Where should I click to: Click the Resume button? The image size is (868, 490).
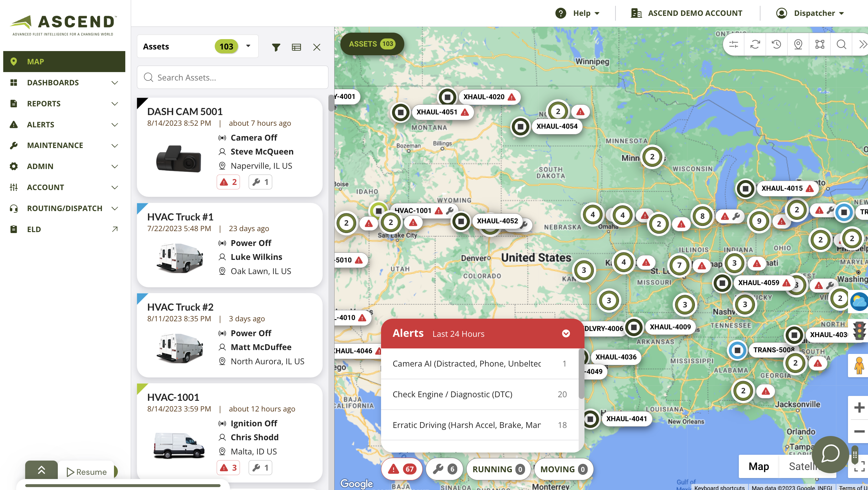pos(87,472)
